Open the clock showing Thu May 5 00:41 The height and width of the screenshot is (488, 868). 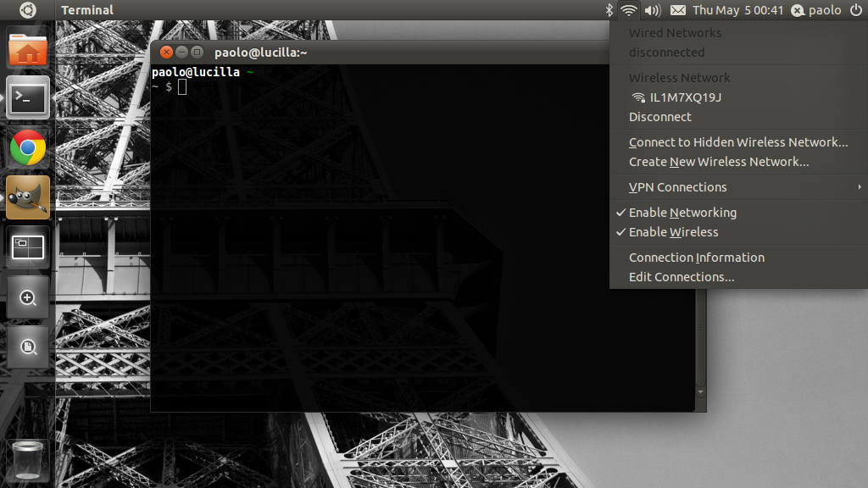pos(737,10)
